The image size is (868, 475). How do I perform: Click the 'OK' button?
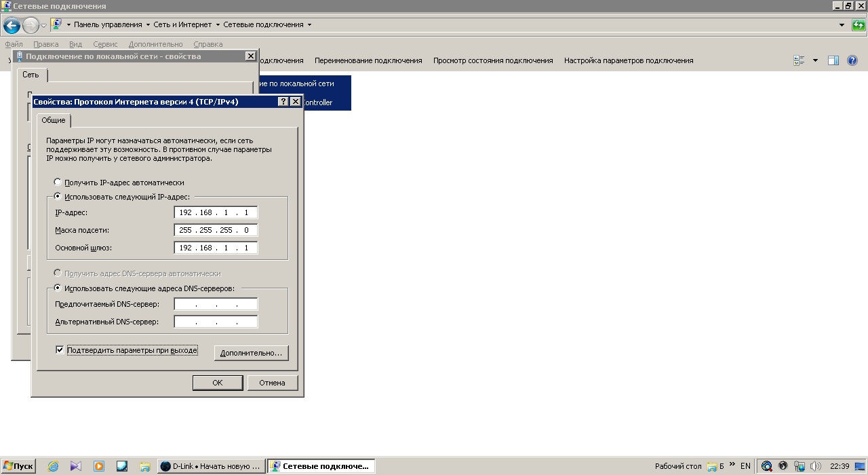(217, 383)
